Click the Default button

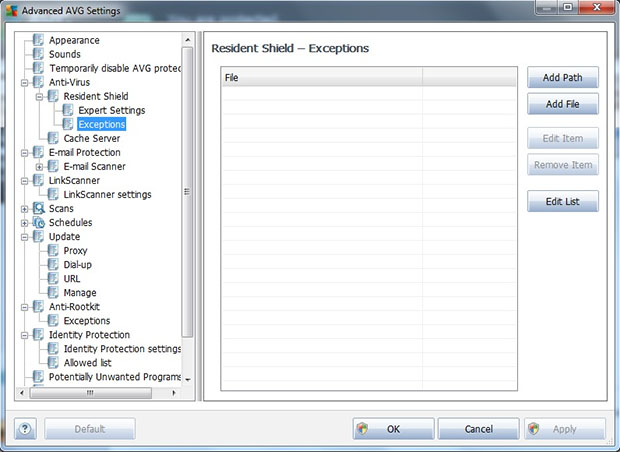90,429
